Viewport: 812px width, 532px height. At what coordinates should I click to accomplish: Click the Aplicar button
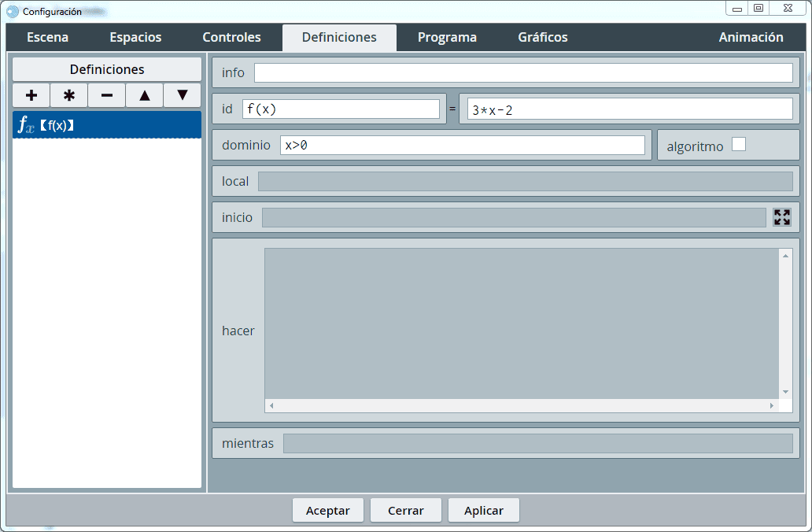[483, 510]
